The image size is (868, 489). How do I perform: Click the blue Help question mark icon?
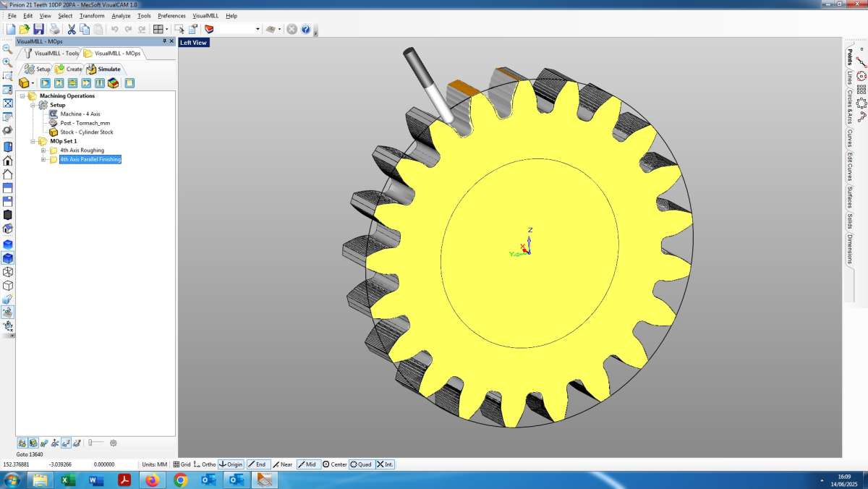point(306,29)
